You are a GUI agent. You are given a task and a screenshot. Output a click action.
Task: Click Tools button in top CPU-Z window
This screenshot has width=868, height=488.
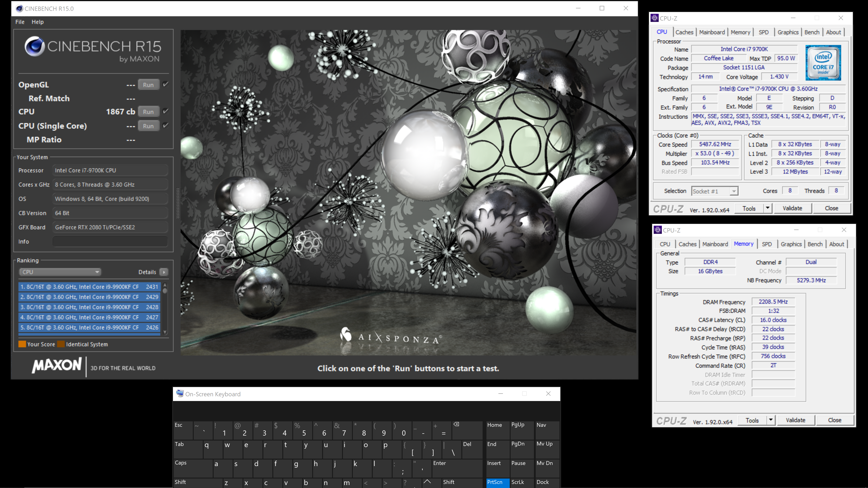tap(749, 209)
